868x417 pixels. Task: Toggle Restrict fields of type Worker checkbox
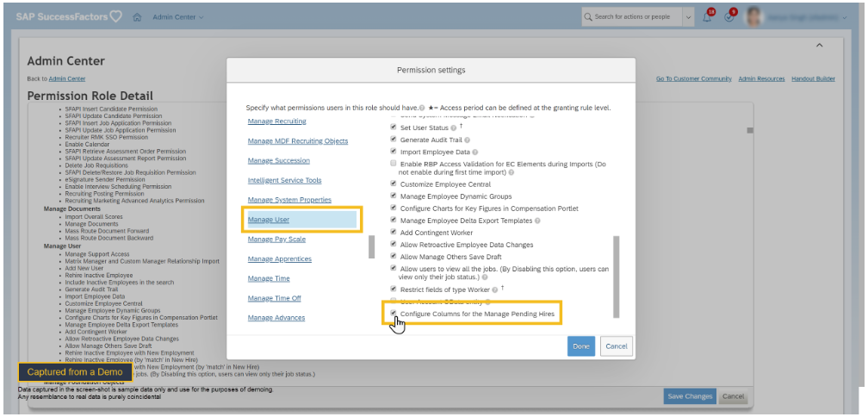(394, 289)
